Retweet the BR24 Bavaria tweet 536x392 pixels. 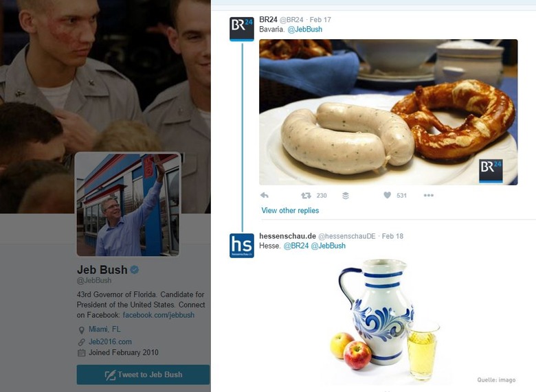point(306,196)
